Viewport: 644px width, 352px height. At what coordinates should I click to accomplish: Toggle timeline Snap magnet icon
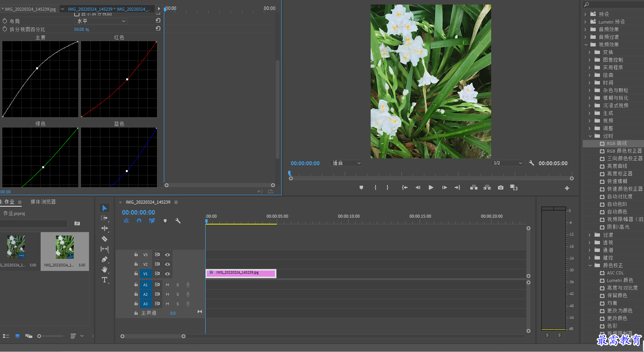139,221
